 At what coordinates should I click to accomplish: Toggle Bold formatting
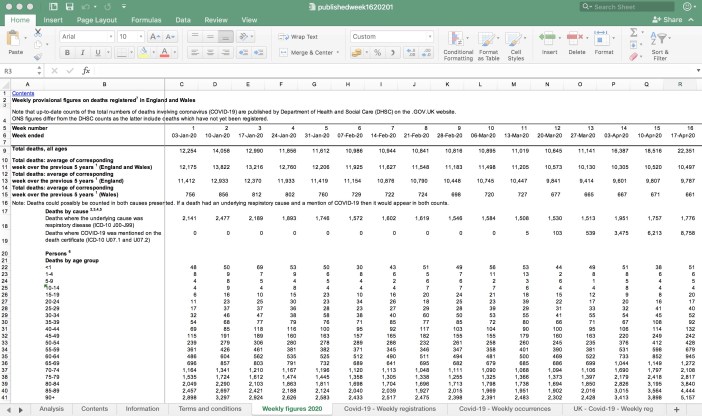[x=67, y=53]
